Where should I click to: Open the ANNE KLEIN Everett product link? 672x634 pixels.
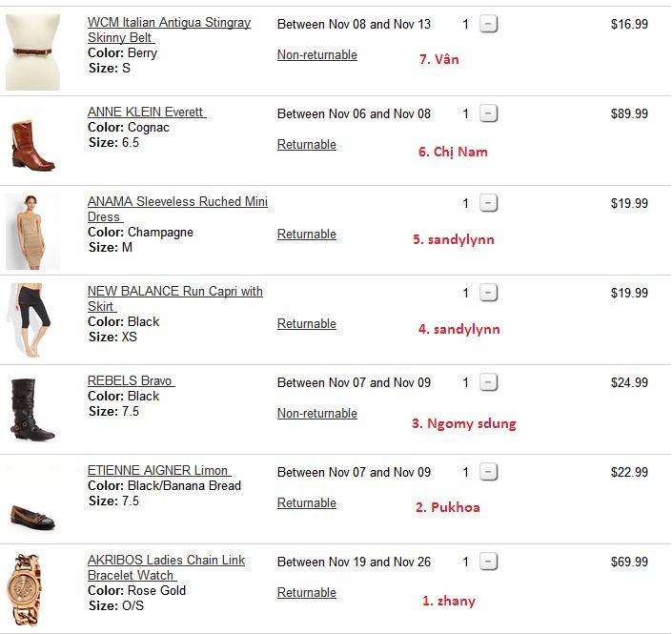point(146,112)
